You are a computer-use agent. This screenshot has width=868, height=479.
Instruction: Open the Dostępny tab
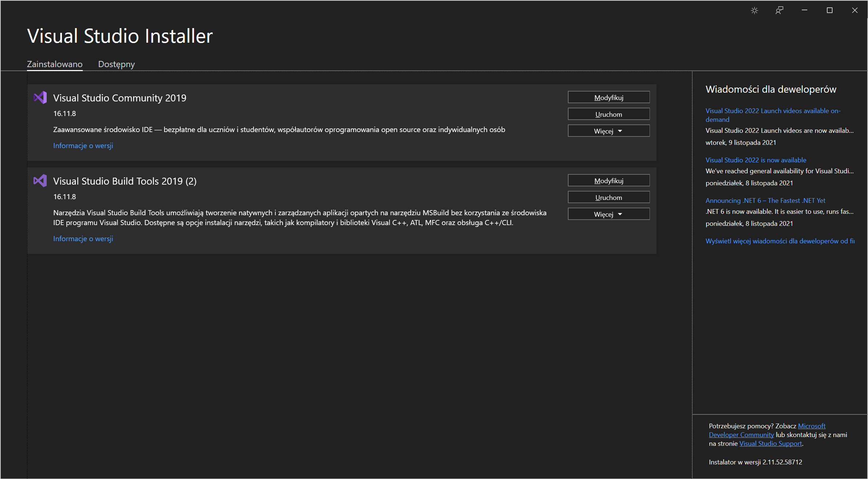[x=116, y=64]
